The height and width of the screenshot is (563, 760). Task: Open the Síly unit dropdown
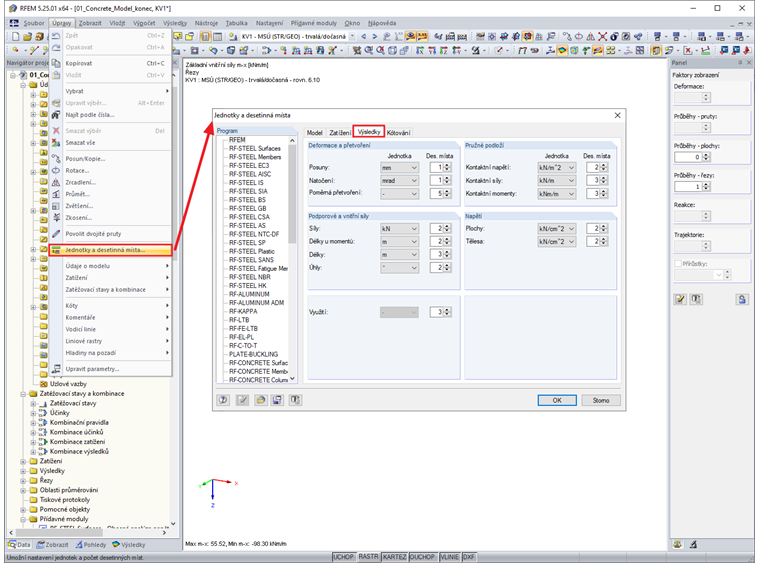[399, 229]
